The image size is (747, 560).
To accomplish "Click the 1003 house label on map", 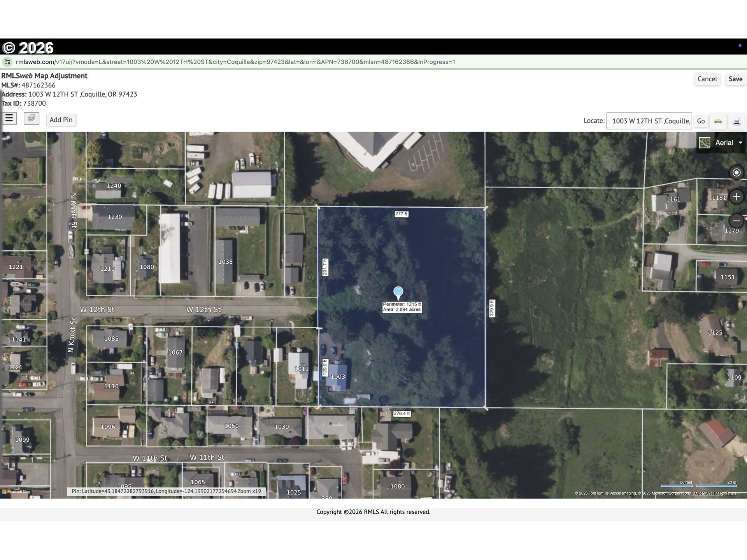I will tap(338, 376).
